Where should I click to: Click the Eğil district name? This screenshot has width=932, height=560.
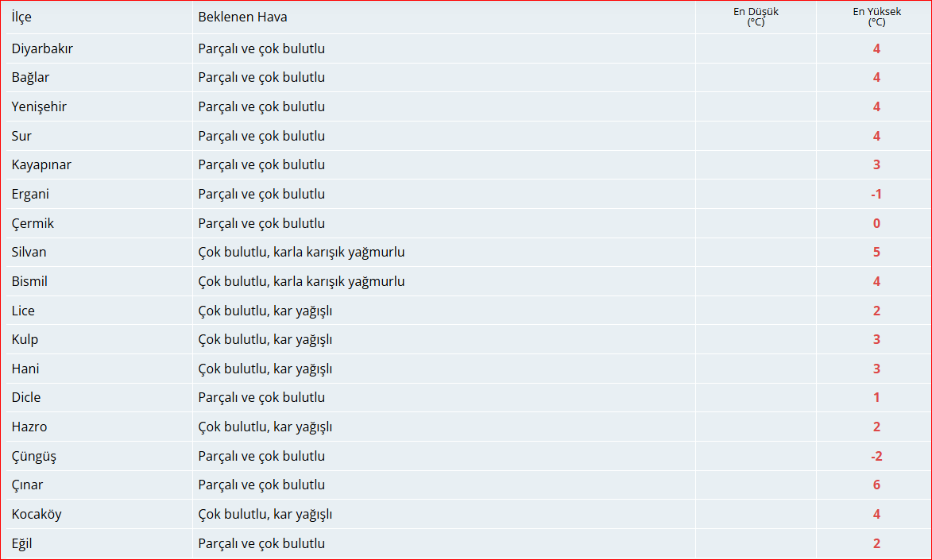[x=22, y=544]
